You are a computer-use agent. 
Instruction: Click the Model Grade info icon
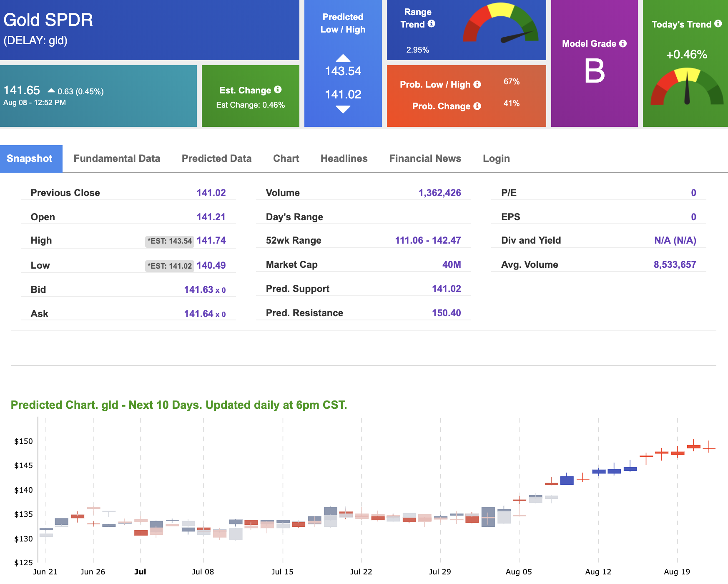pos(623,43)
